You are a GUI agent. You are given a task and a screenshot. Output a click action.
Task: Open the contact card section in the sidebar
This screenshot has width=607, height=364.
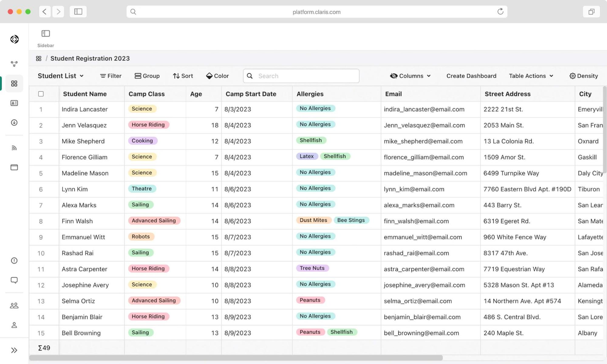pos(14,103)
